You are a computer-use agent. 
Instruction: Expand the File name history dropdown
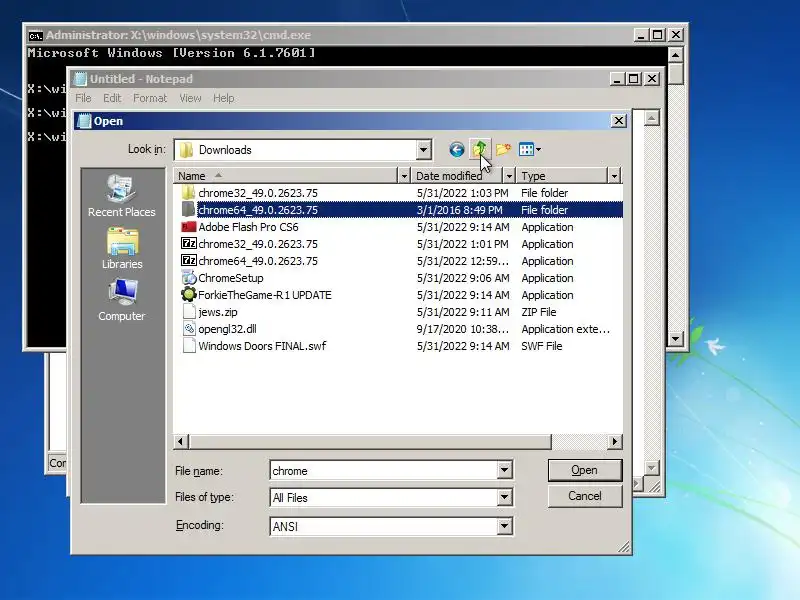tap(504, 470)
